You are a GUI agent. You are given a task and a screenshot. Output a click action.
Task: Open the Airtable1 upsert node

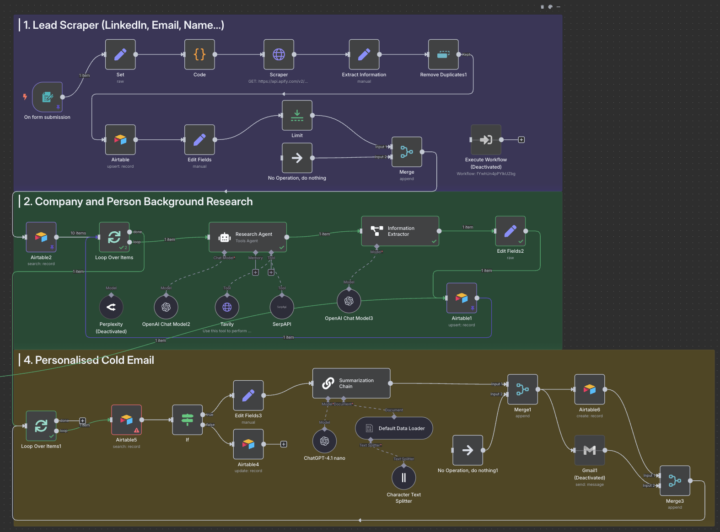(x=461, y=298)
